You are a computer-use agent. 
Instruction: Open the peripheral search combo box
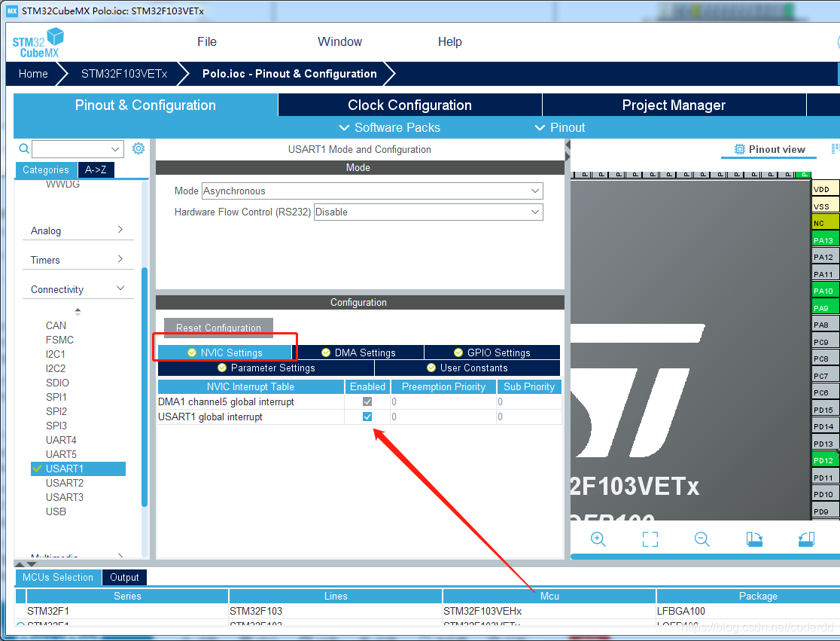pos(78,148)
